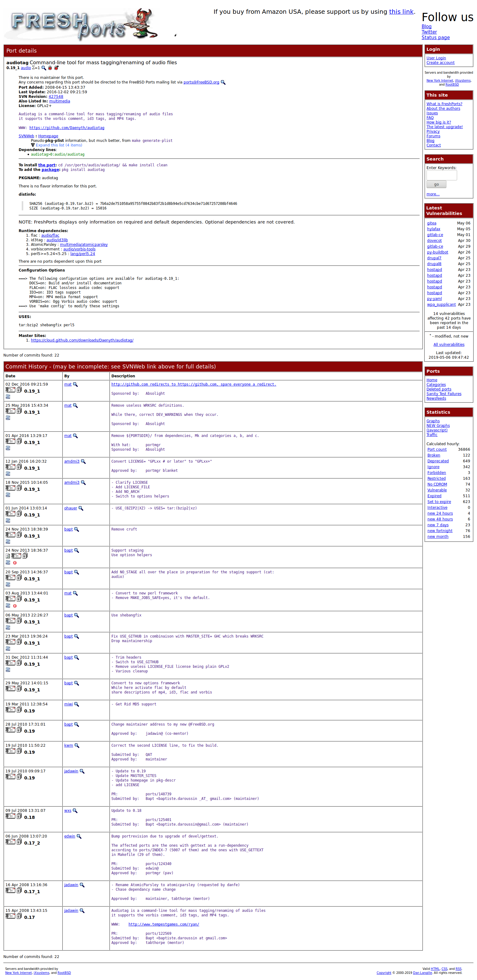Open the 'more...' search options link
477x980 pixels.
[433, 194]
